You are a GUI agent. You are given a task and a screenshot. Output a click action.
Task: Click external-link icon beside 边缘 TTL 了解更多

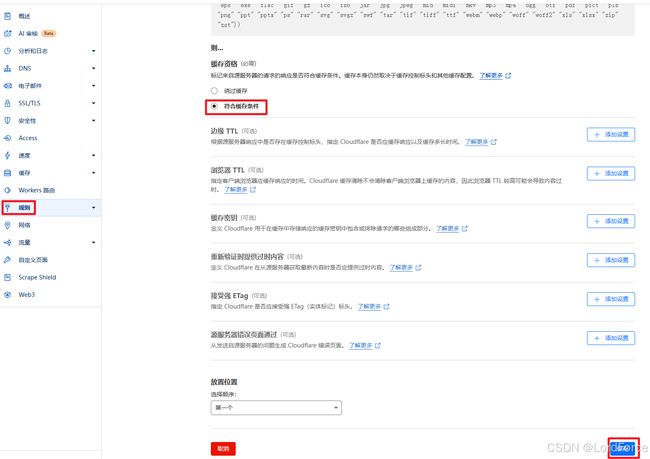494,142
